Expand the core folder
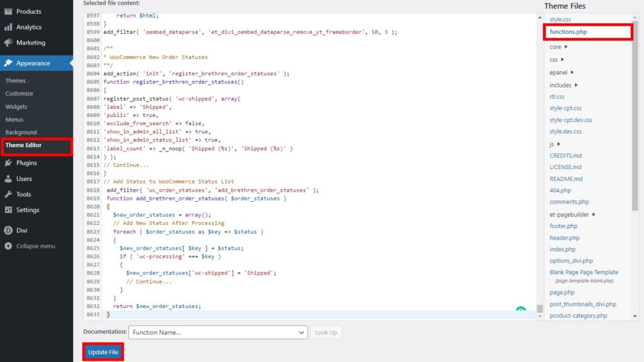644x362 pixels. coord(558,47)
